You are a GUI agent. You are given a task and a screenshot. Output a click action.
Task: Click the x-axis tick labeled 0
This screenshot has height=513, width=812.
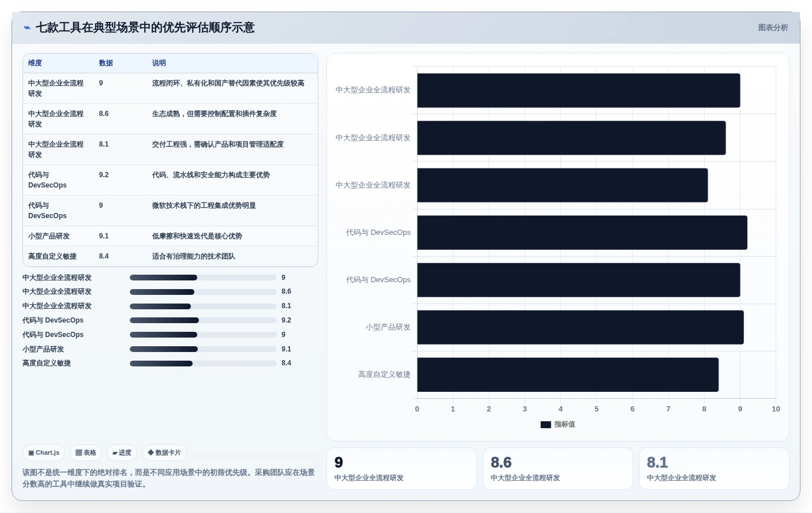tap(417, 409)
